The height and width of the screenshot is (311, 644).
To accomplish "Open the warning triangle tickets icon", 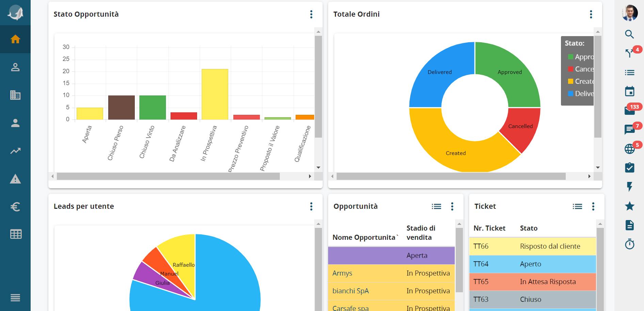I will click(15, 179).
